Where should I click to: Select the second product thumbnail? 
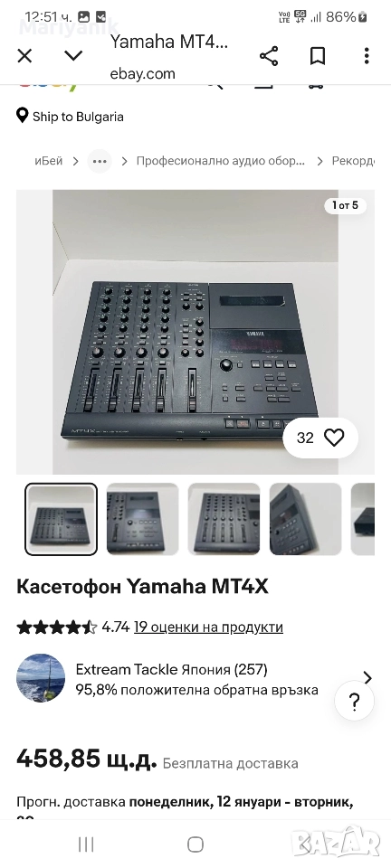(x=142, y=519)
